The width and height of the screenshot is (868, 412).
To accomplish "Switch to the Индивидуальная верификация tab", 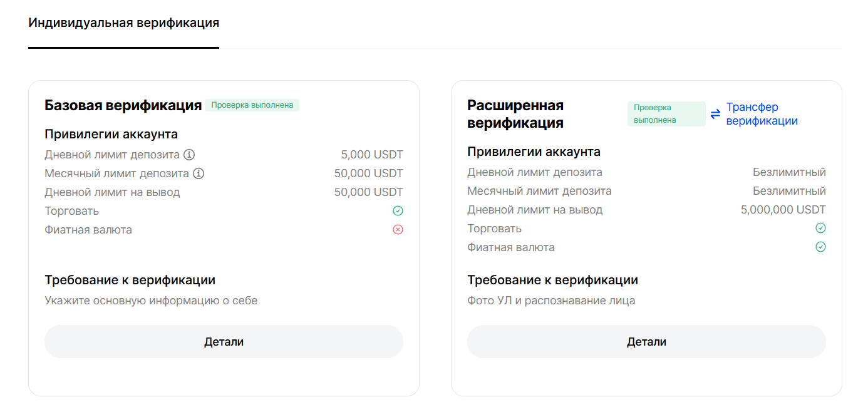I will pos(123,23).
